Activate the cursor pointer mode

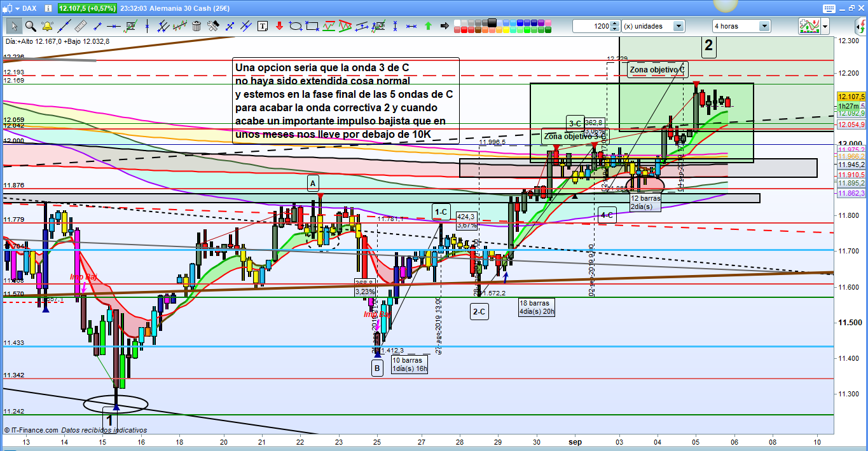point(13,26)
